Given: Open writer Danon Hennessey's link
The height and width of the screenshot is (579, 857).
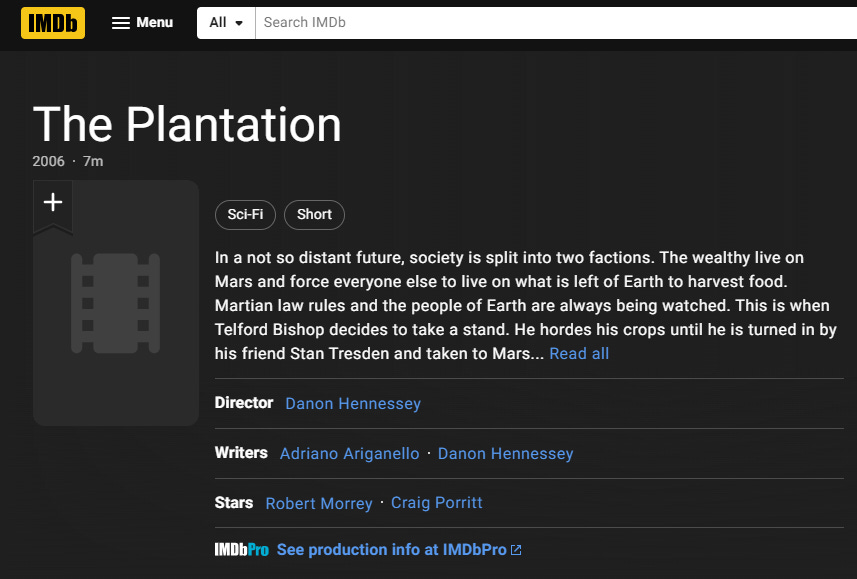Looking at the screenshot, I should [506, 453].
